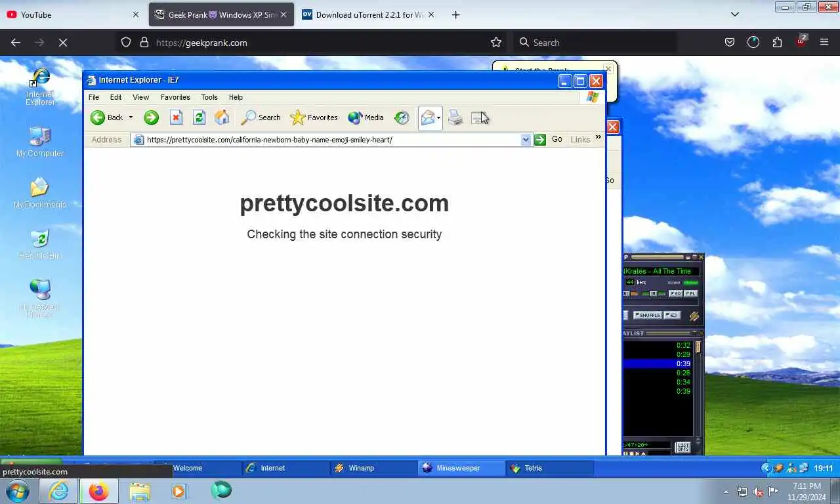Open Firefox list all tabs dropdown
The width and height of the screenshot is (840, 504).
point(735,14)
